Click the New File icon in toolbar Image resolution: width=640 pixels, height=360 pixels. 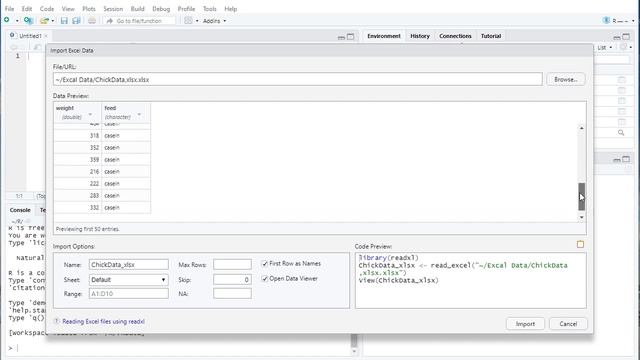(x=7, y=20)
